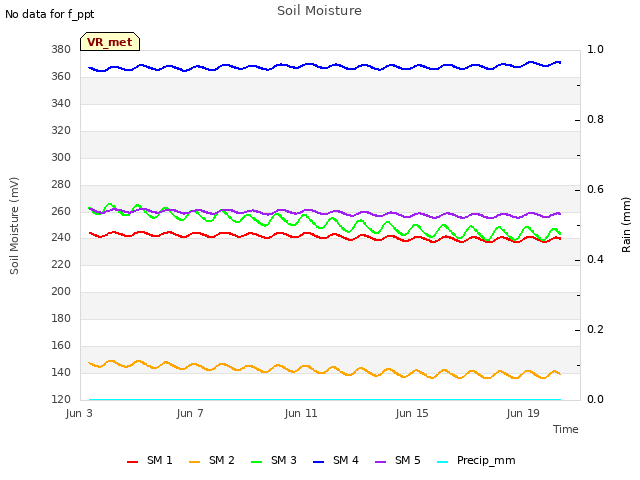Toggle SM 5 series in legend

pos(398,460)
